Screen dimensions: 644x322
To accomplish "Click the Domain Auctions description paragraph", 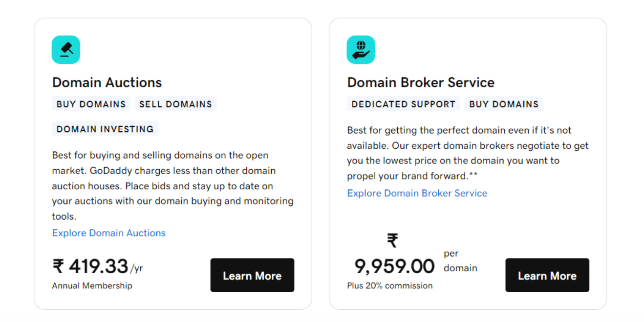I will [x=172, y=186].
